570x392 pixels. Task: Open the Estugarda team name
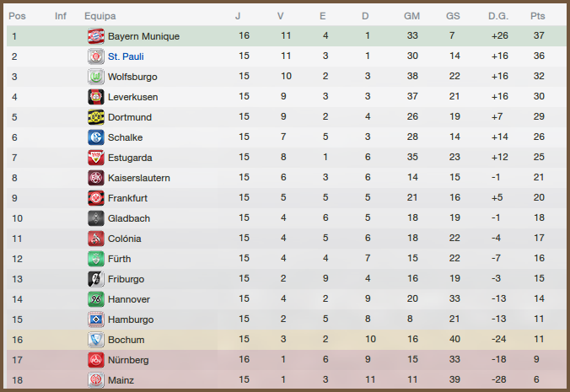130,158
